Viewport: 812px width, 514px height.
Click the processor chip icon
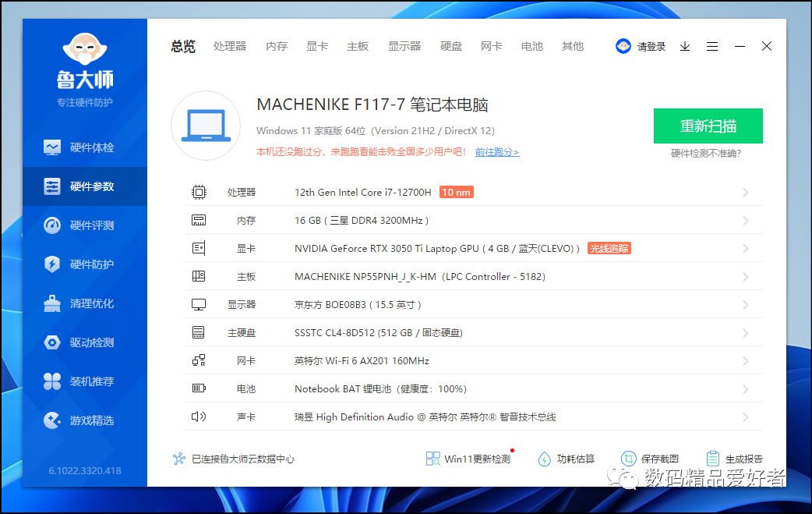199,192
